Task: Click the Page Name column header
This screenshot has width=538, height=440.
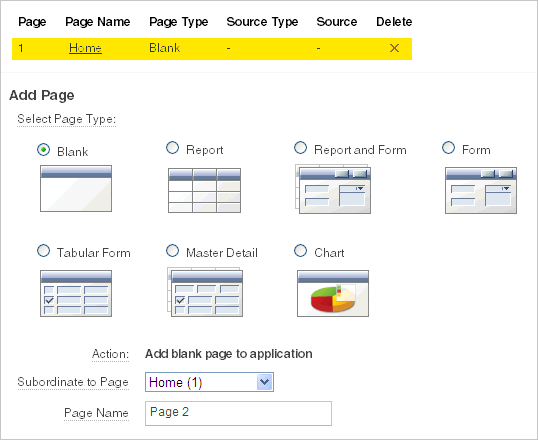Action: point(98,22)
